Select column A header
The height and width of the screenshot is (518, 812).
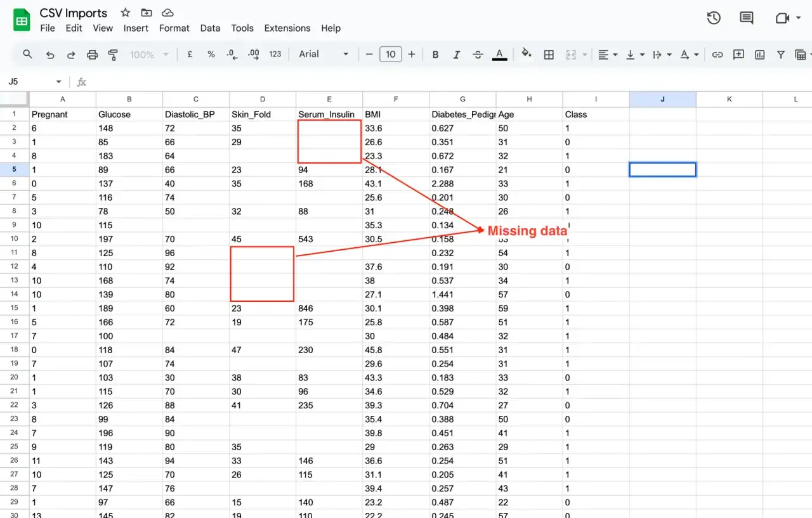pyautogui.click(x=63, y=99)
